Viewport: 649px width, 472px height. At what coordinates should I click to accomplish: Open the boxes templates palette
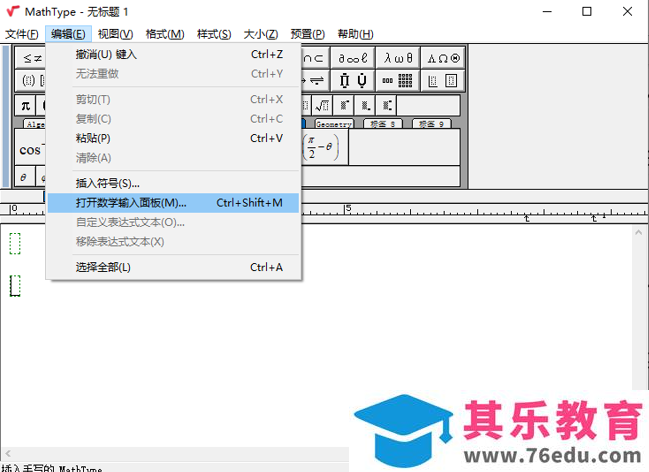pyautogui.click(x=443, y=80)
